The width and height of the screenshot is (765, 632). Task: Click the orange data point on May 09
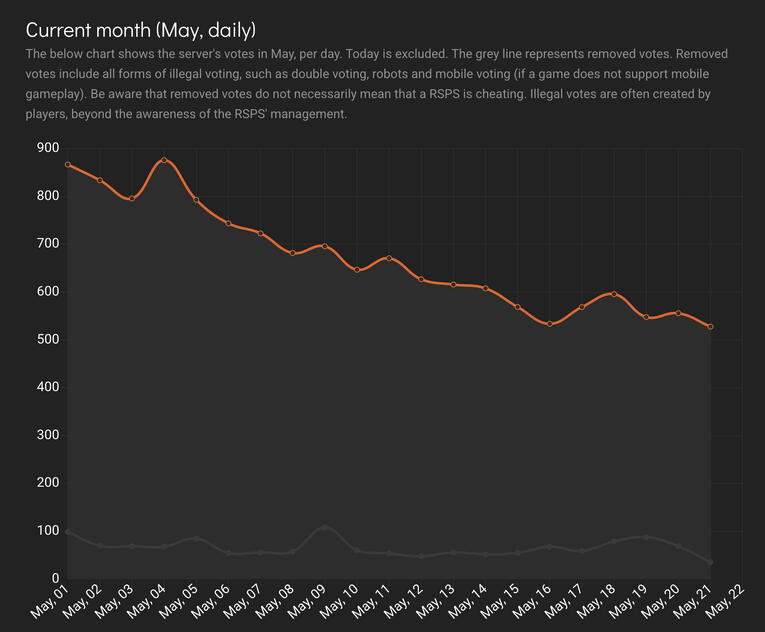pyautogui.click(x=325, y=246)
